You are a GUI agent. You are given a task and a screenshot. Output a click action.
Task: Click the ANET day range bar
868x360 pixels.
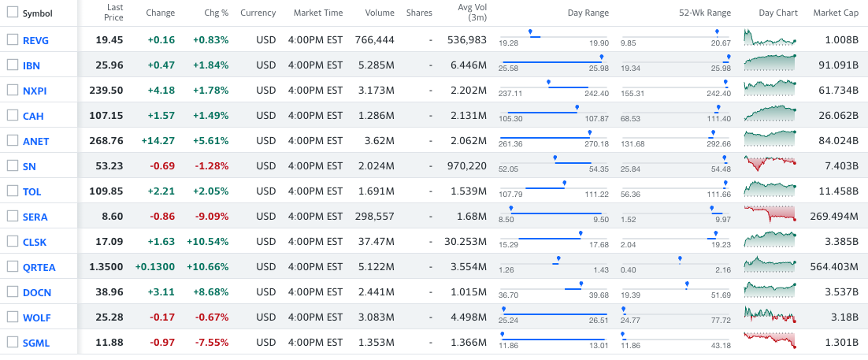tap(554, 137)
